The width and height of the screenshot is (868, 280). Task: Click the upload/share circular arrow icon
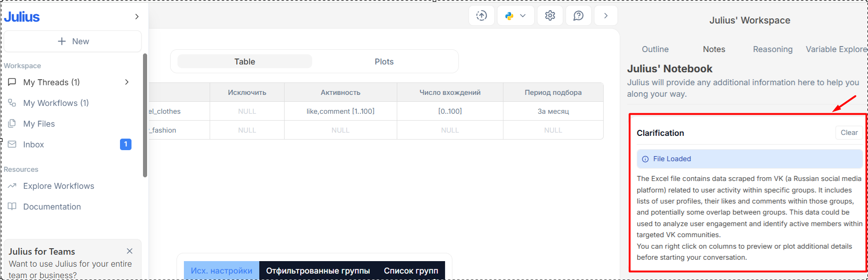point(481,16)
